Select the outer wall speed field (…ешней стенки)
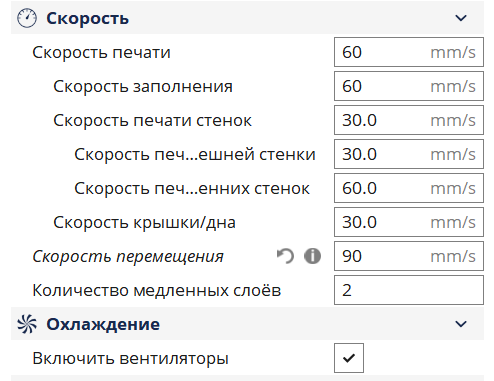This screenshot has height=381, width=494. [x=409, y=154]
